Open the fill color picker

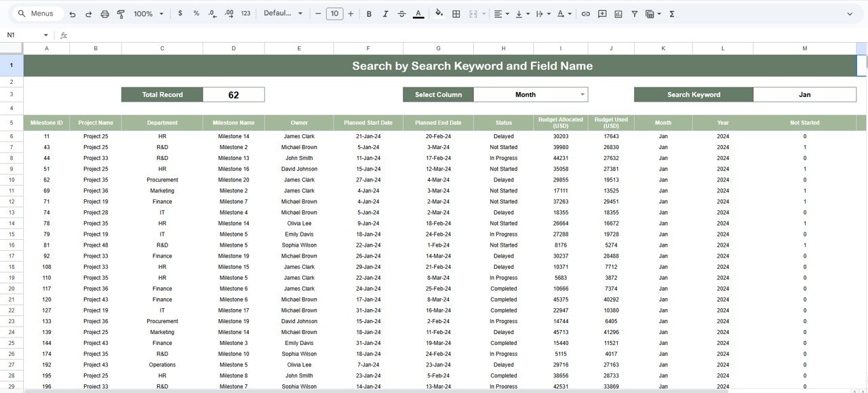tap(439, 13)
